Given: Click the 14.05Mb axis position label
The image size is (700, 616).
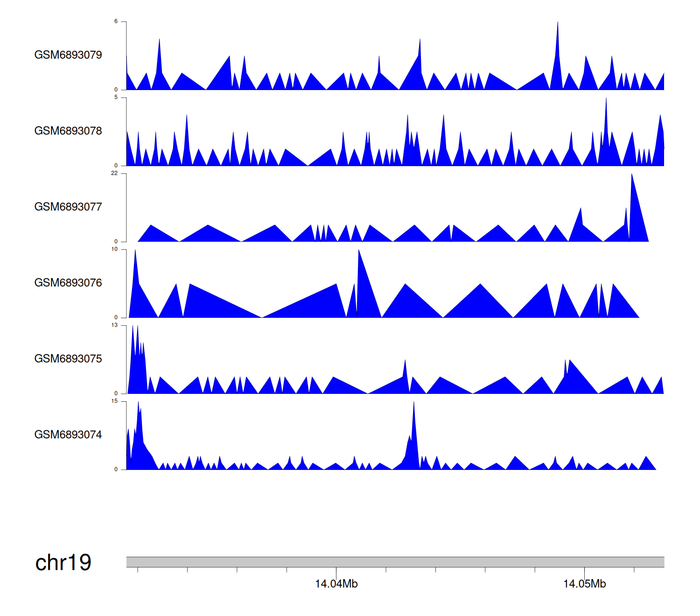Looking at the screenshot, I should pyautogui.click(x=584, y=584).
